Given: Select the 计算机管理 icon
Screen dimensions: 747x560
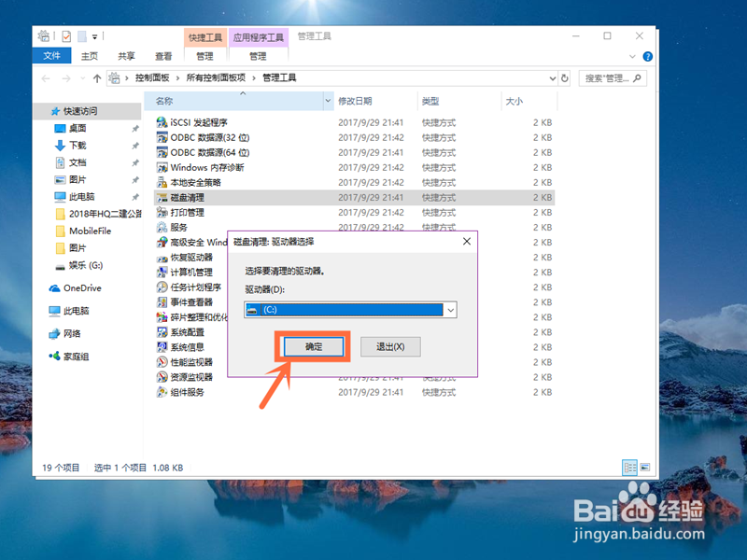Looking at the screenshot, I should pos(162,273).
